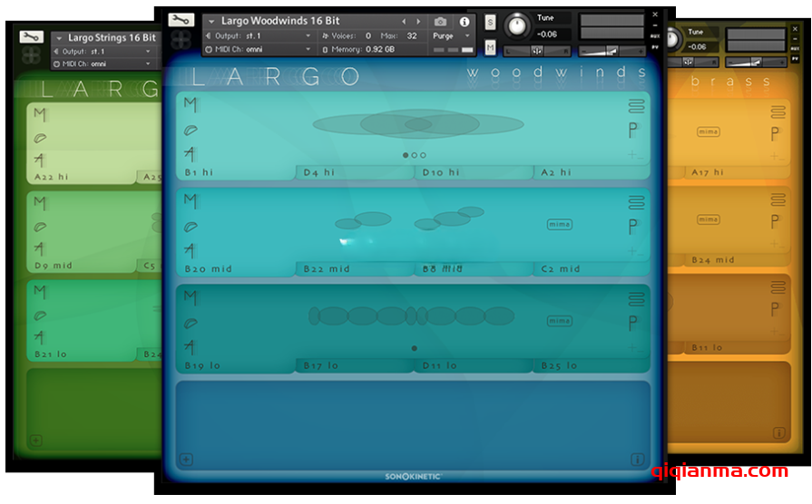Viewport: 812px width, 504px height.
Task: Toggle the mima button in the mid woodwinds row
Action: (x=559, y=224)
